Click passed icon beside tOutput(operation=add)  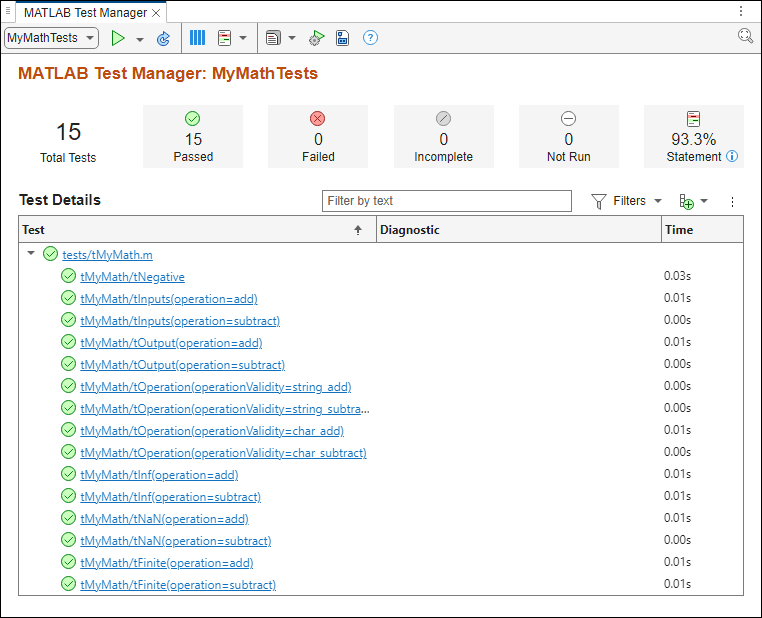click(69, 342)
